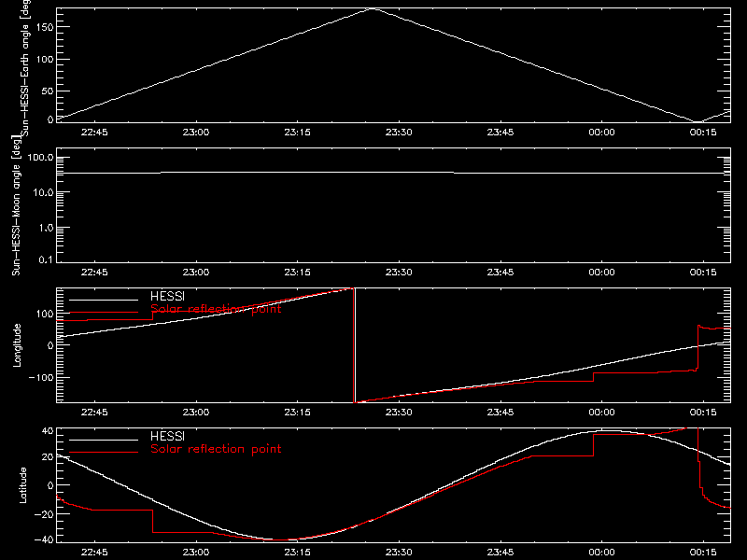
Task: Select the Latitude axis title
Action: pos(22,485)
